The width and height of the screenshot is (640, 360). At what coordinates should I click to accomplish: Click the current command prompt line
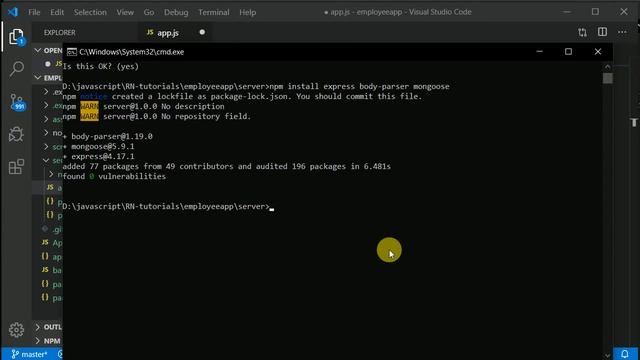click(x=168, y=207)
